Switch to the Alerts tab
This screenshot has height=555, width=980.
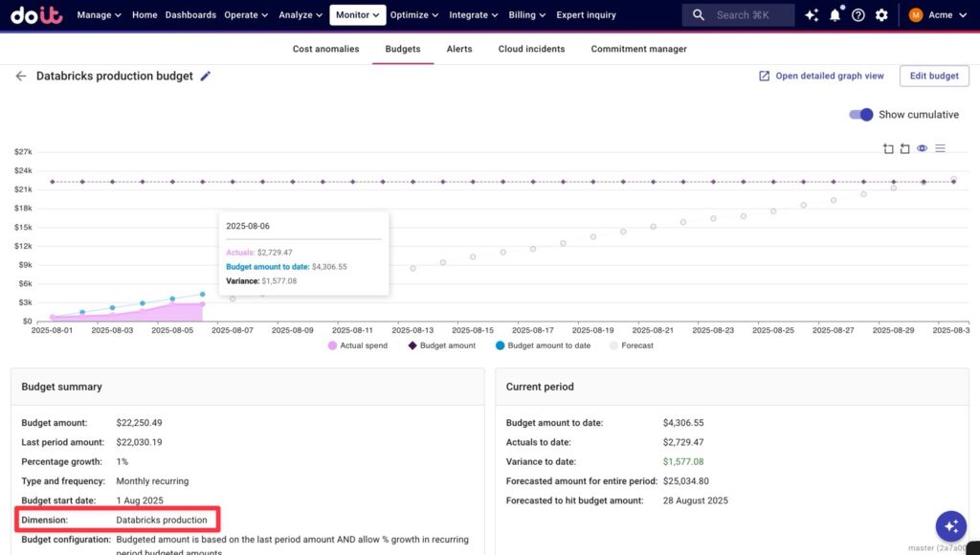[x=459, y=49]
